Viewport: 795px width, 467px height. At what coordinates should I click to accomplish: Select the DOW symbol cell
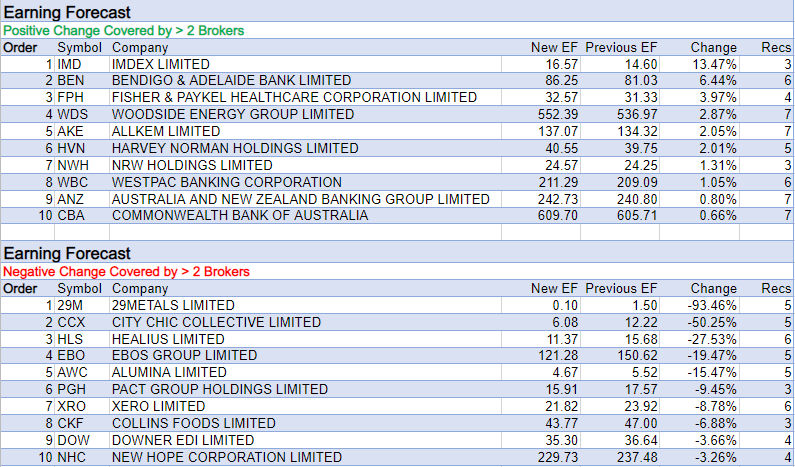coord(73,441)
